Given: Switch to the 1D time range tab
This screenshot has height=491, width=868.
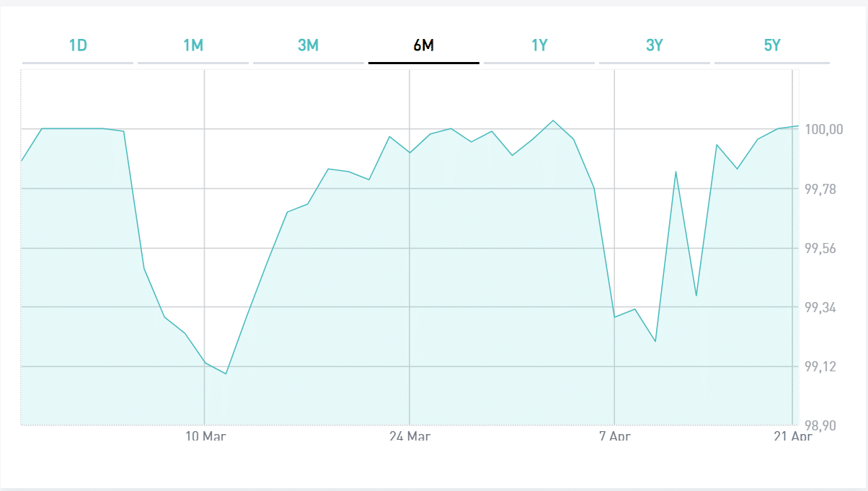Looking at the screenshot, I should (x=78, y=46).
